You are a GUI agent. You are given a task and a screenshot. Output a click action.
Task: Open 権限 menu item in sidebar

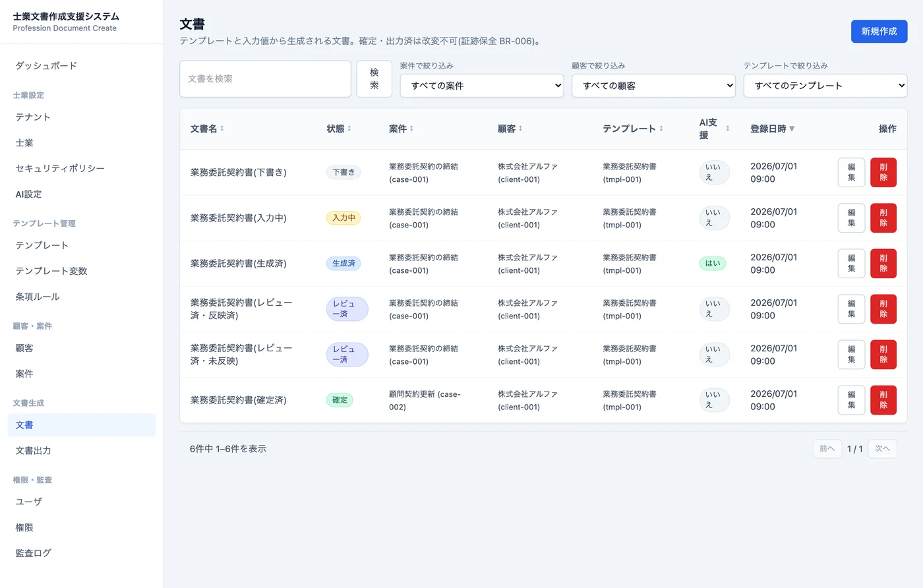tap(82, 527)
